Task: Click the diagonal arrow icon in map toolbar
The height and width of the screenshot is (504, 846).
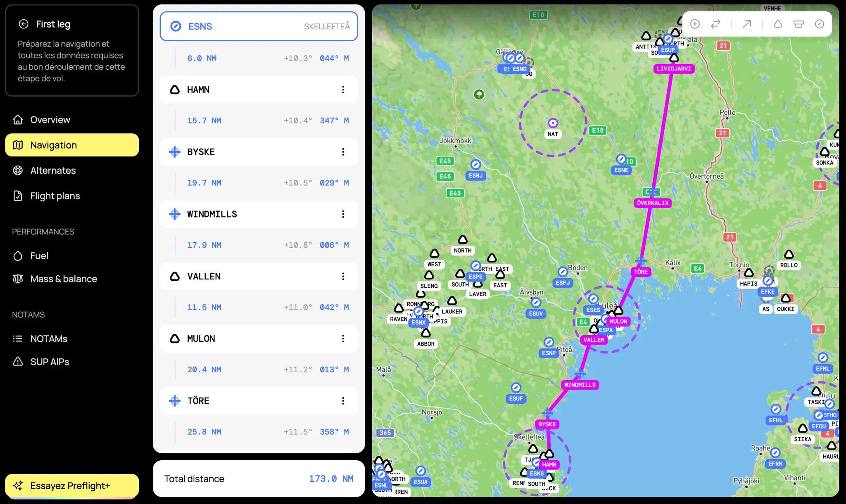Action: [746, 24]
